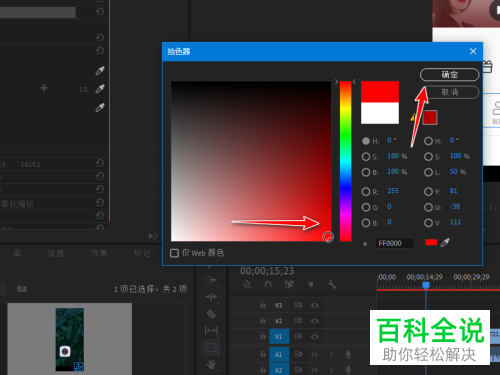
Task: Mute the A1 track
Action: click(x=314, y=355)
